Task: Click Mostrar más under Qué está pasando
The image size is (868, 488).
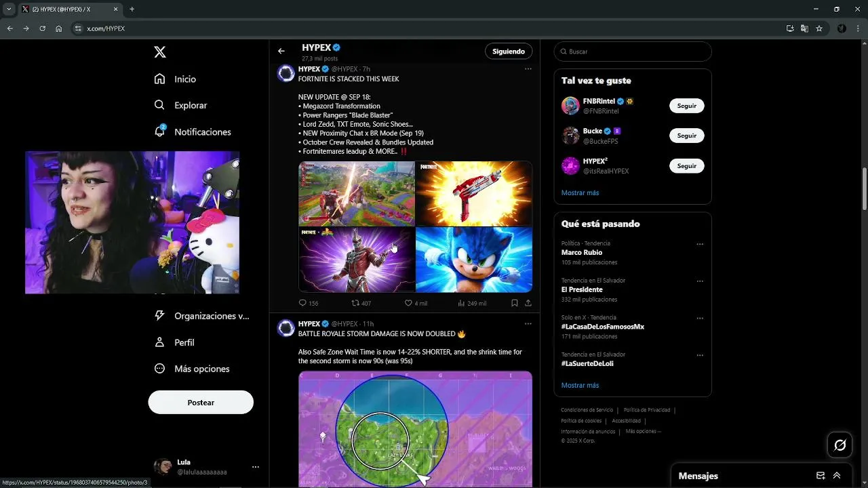Action: tap(580, 385)
